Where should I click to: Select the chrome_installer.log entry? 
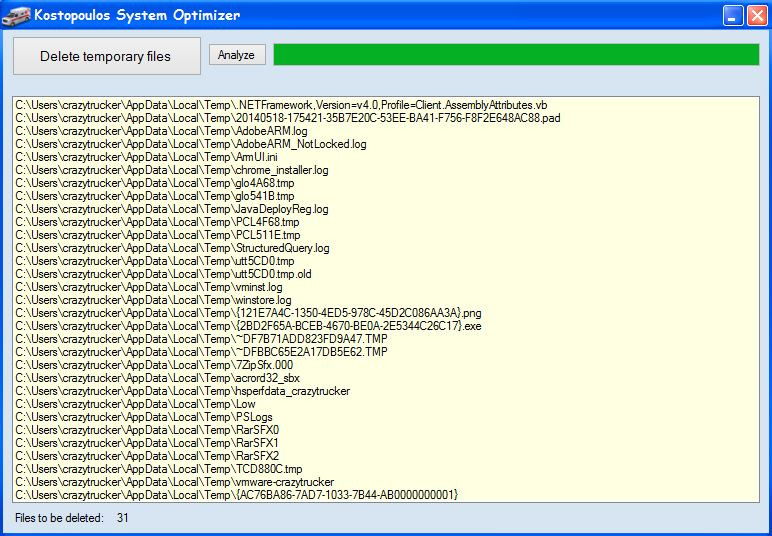pos(171,170)
